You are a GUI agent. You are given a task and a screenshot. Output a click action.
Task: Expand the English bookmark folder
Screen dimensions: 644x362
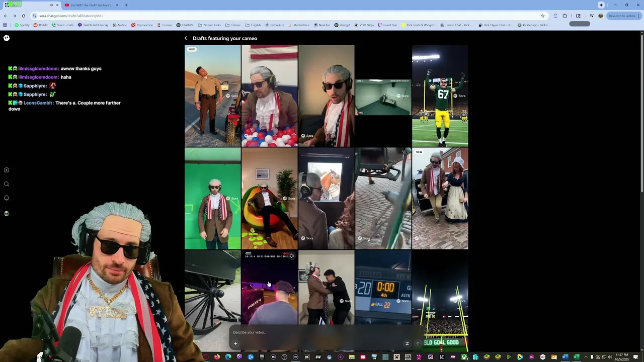coord(253,25)
